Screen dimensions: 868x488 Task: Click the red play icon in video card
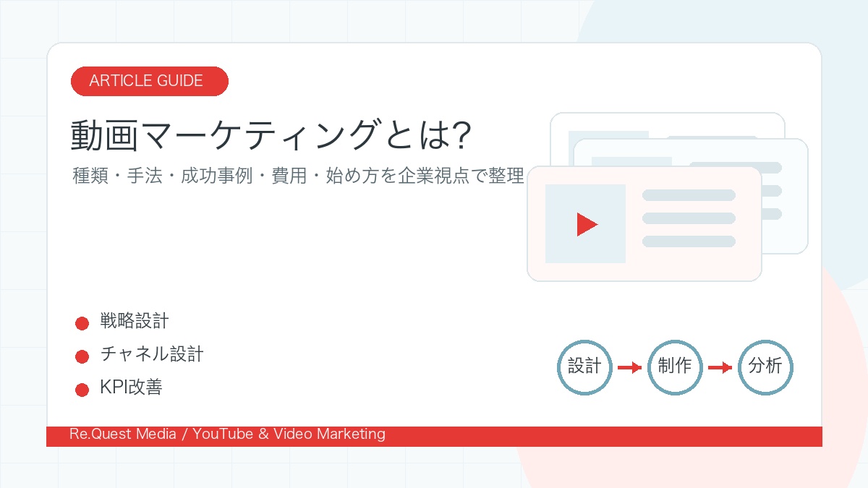587,224
